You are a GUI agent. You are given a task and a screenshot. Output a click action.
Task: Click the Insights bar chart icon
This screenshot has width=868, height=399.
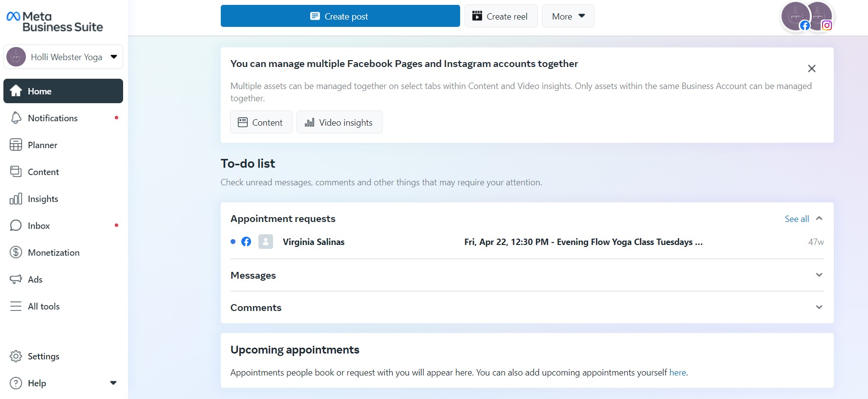(x=16, y=199)
